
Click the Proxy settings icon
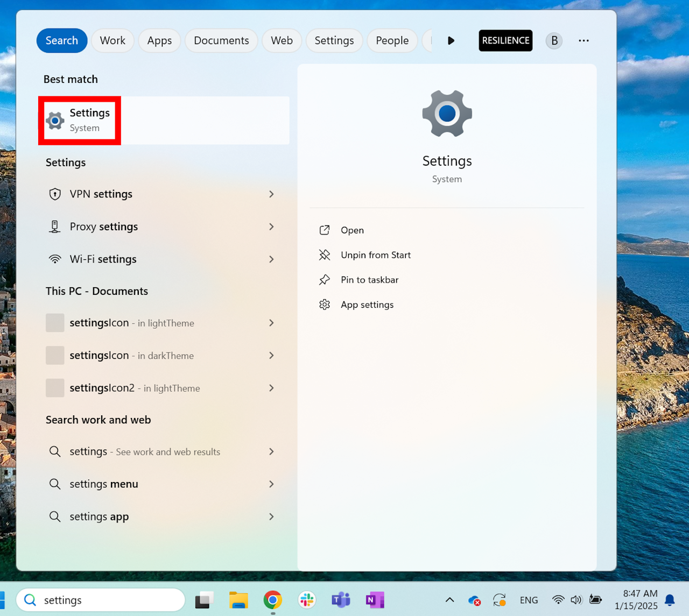[55, 226]
